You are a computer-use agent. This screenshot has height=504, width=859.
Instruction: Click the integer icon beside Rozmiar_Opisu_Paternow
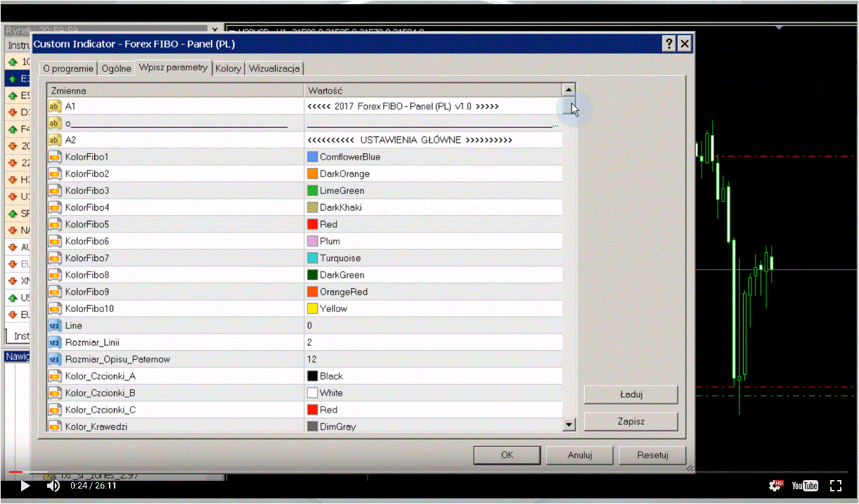click(x=55, y=359)
